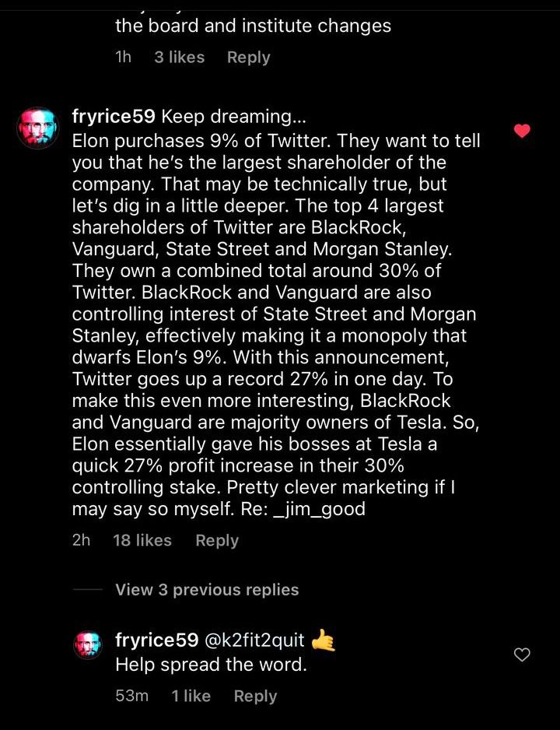
Task: Open fryrice59 username beside 'Keep dreaming'
Action: coord(114,117)
